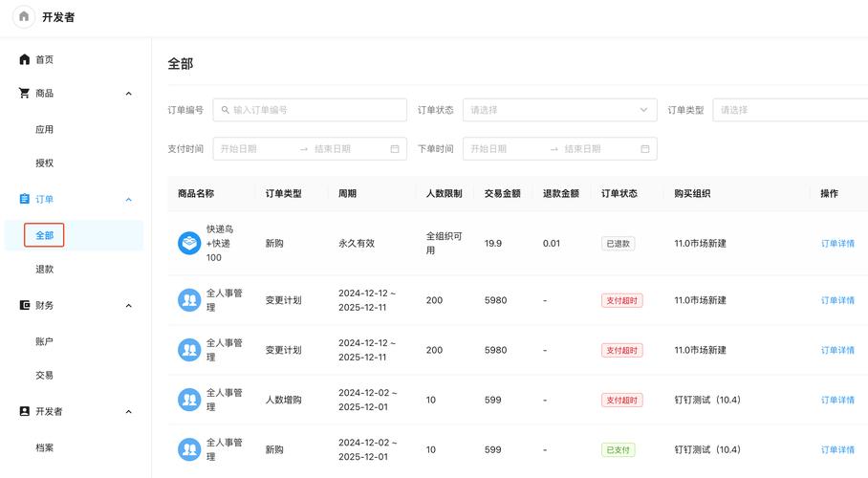Click the 永久有效 period cell
Viewport: 868px width, 478px height.
click(x=357, y=243)
